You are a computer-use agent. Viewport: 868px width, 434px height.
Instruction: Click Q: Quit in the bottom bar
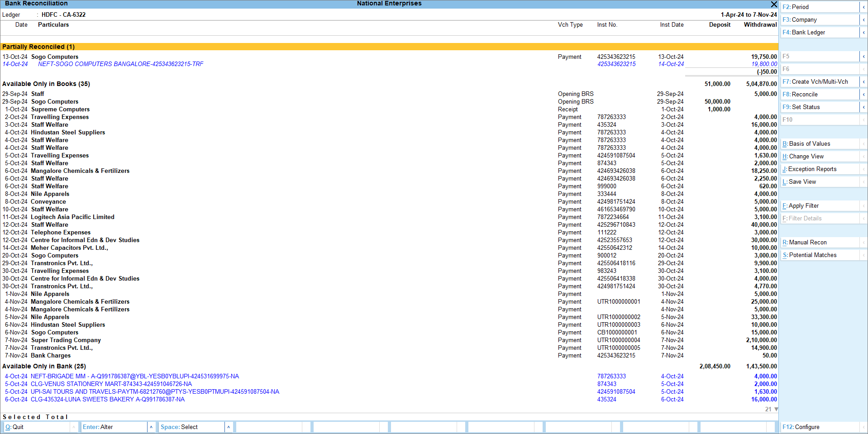[x=37, y=427]
